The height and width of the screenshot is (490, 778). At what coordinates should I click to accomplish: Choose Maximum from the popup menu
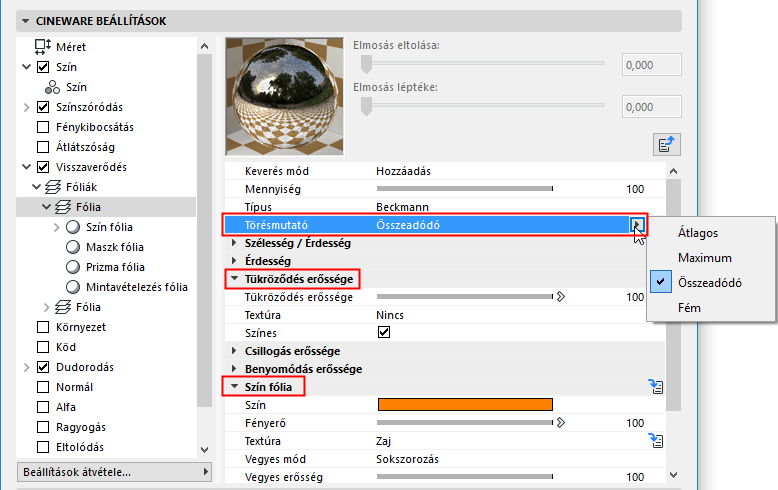point(705,258)
